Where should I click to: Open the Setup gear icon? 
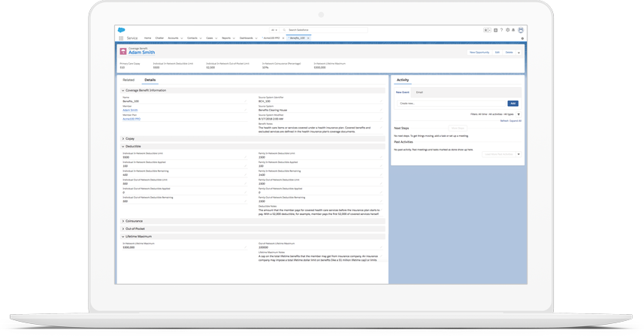pyautogui.click(x=507, y=30)
